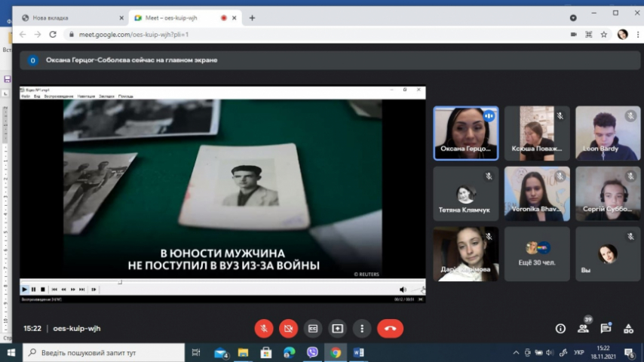Image resolution: width=644 pixels, height=362 pixels.
Task: End the call with red hang-up button
Action: [390, 329]
